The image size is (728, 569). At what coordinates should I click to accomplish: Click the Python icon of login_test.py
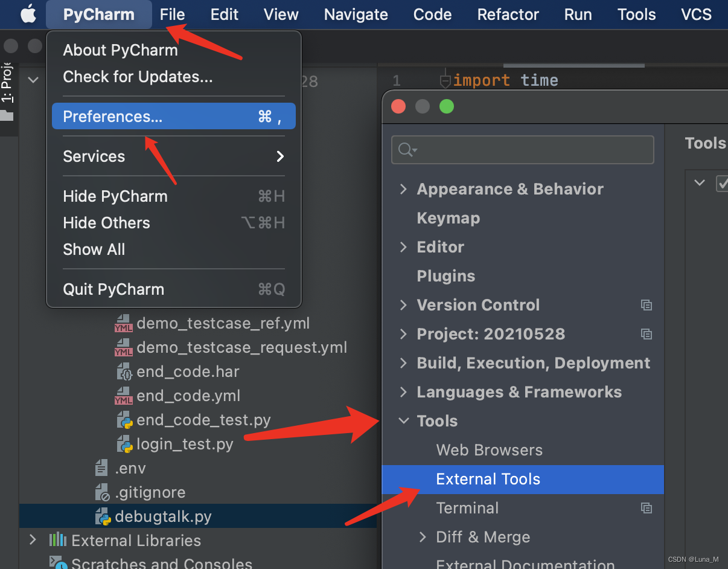click(x=124, y=445)
